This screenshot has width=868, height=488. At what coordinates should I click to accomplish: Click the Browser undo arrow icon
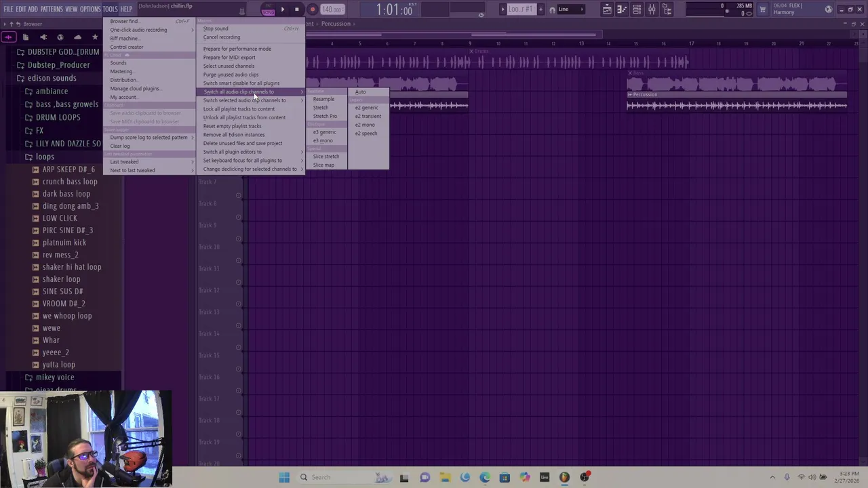pos(18,24)
